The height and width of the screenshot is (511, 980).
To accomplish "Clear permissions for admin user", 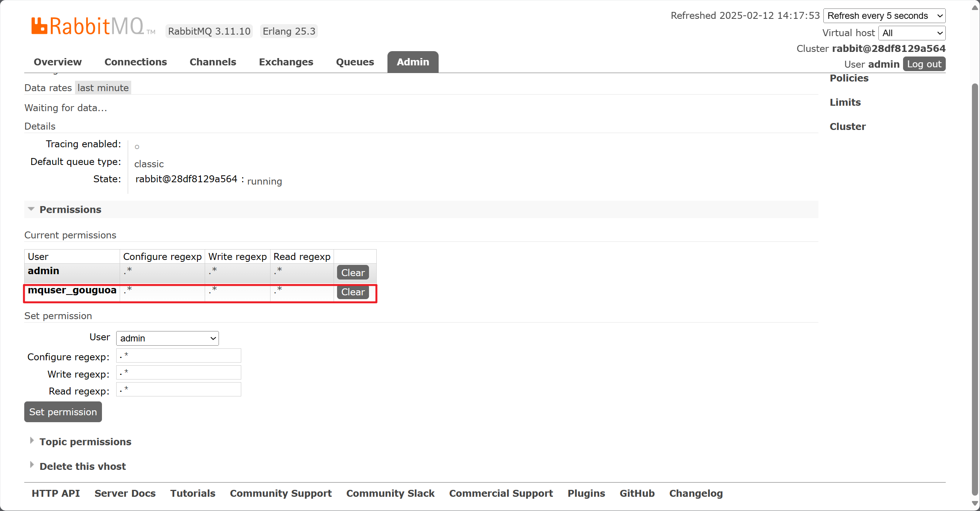I will point(353,273).
